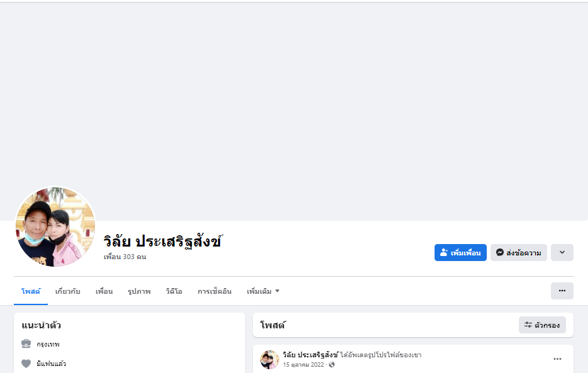The image size is (588, 373).
Task: Click the Add Friend (เพิ่มเพื่อน) button
Action: pyautogui.click(x=460, y=253)
